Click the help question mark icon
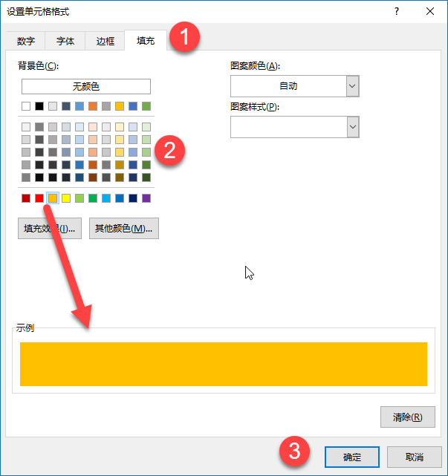The image size is (448, 476). pyautogui.click(x=397, y=11)
